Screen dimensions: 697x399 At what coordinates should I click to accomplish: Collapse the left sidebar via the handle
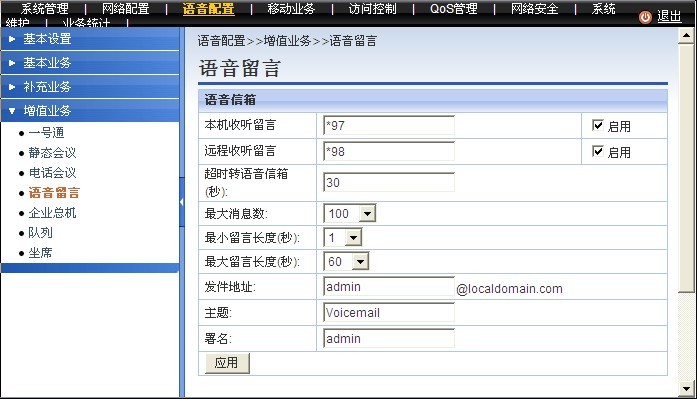[181, 202]
